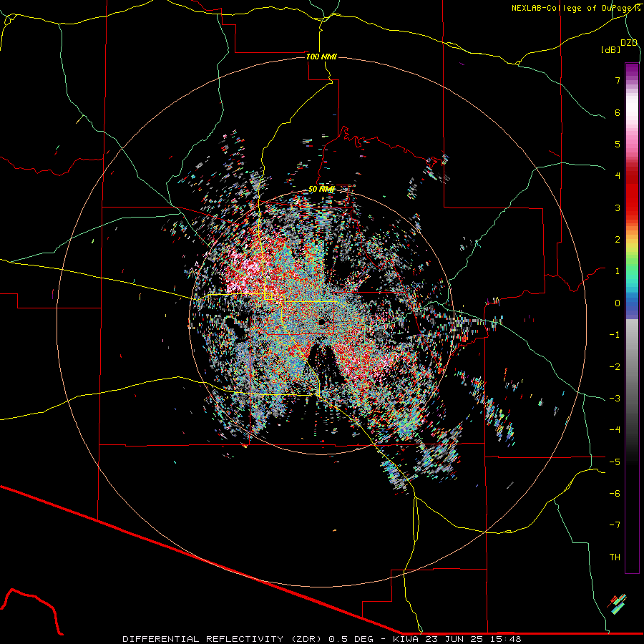This screenshot has height=644, width=644.
Task: Click the '-6' value on the color scale
Action: pos(615,494)
